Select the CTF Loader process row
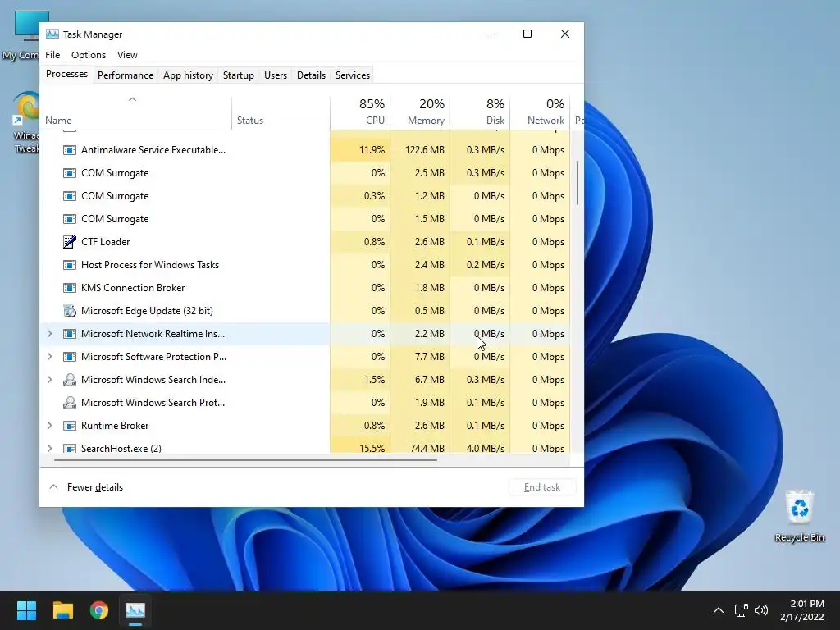The image size is (840, 630). [305, 242]
